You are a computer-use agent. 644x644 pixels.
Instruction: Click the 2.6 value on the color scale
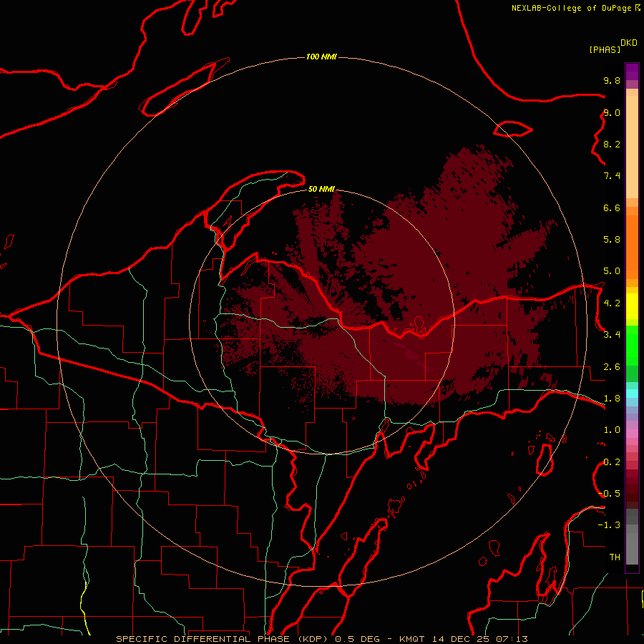tap(612, 367)
